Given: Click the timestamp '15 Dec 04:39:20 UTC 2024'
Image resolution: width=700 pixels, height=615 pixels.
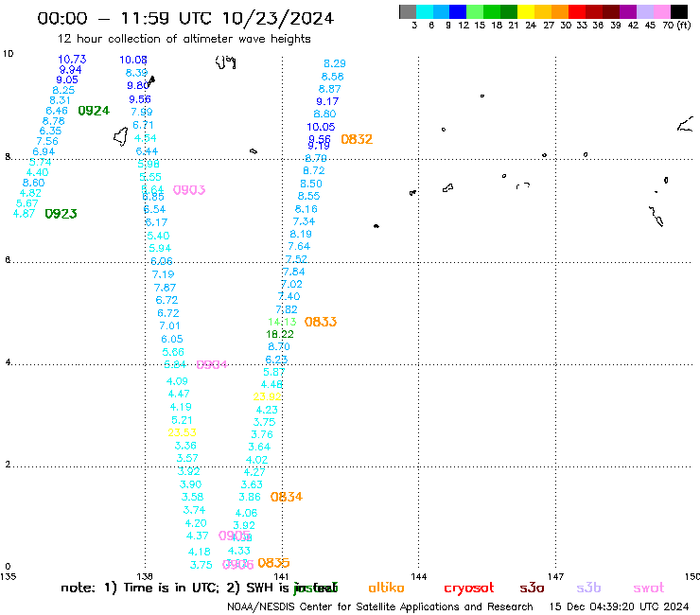Looking at the screenshot, I should (x=619, y=606).
